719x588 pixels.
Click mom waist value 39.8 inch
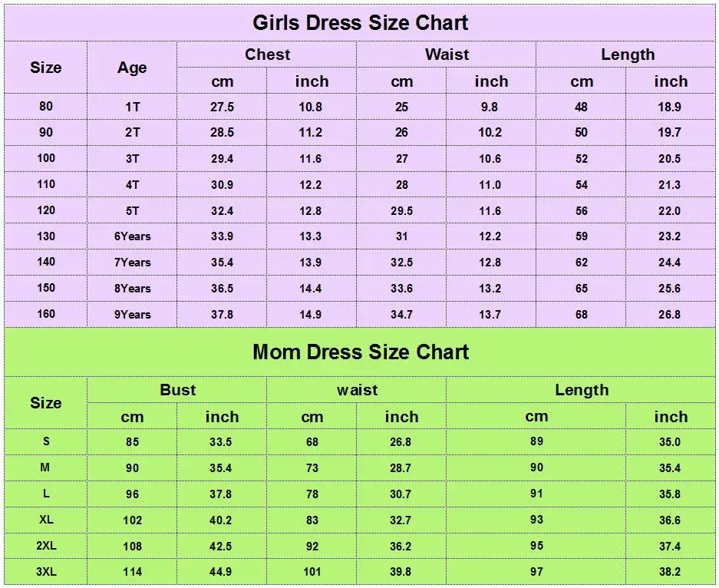(x=401, y=572)
